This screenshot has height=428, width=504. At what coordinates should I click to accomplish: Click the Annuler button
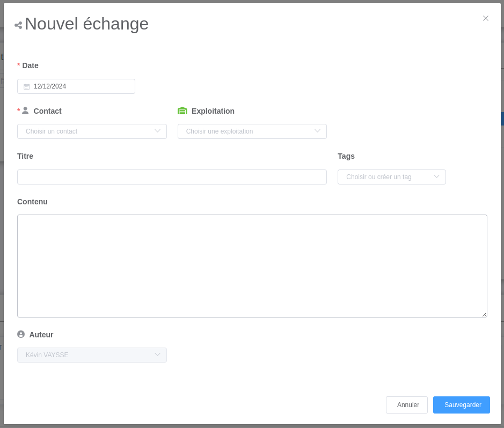(406, 404)
